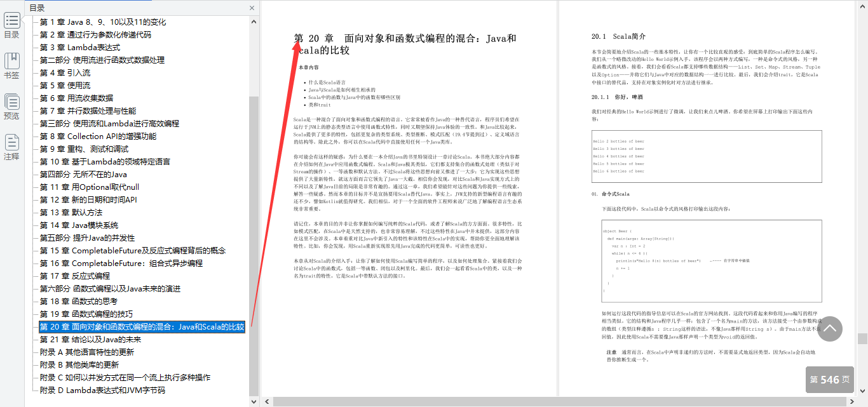Click the 本章内容 label on the left page
868x407 pixels.
(x=309, y=67)
